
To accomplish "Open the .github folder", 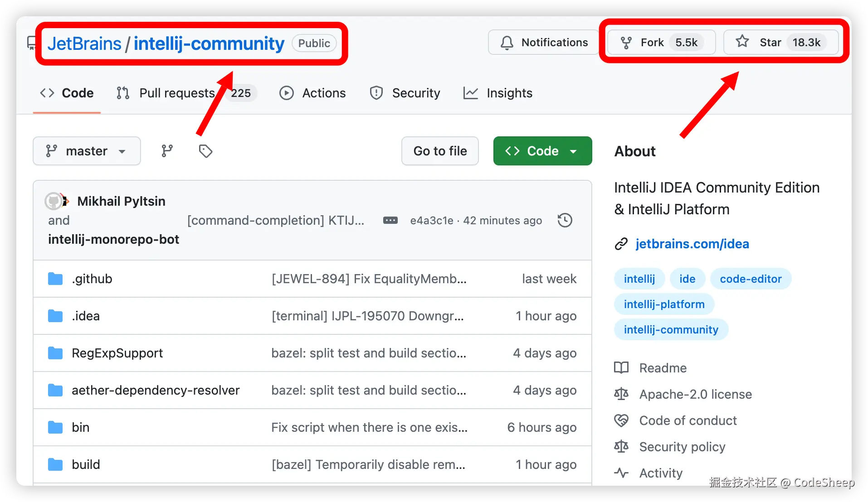I will point(92,279).
